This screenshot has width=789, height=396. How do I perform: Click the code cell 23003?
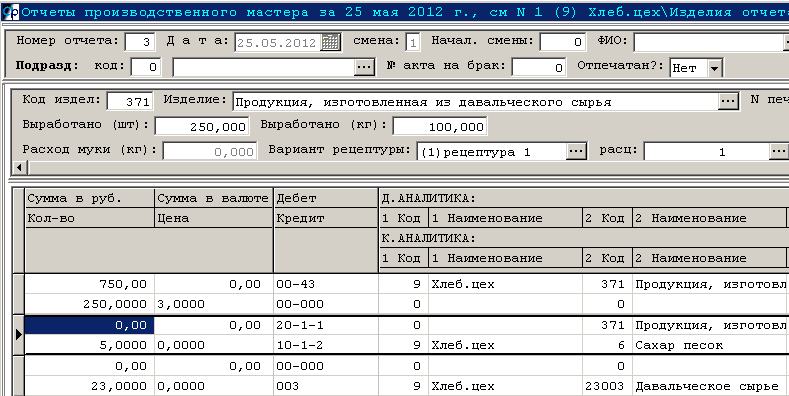pos(607,386)
